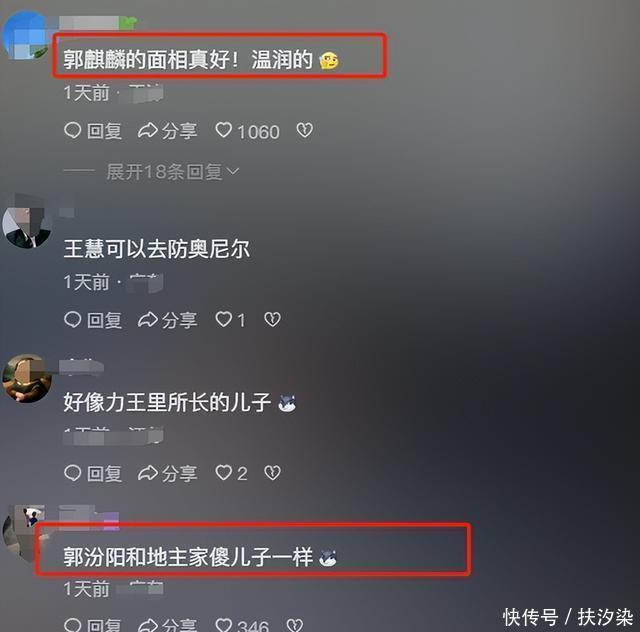Share the 好像力王里所长的儿子 comment
The image size is (640, 632).
tap(167, 473)
